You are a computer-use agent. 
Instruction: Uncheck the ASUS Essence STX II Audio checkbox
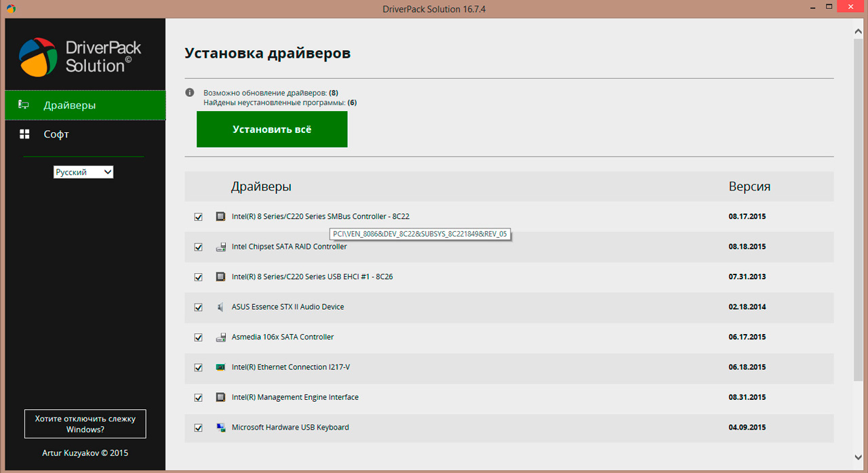point(198,307)
